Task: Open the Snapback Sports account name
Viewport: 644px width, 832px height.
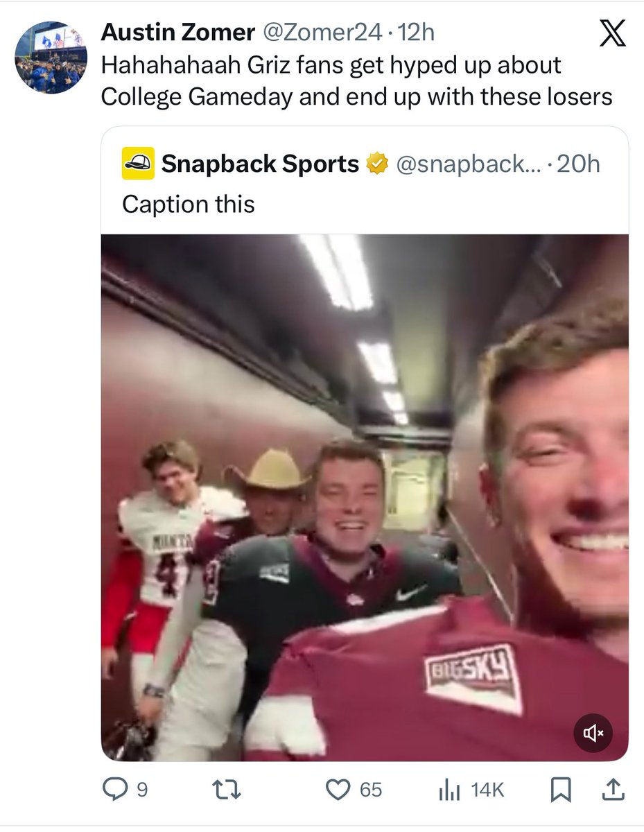Action: point(260,164)
